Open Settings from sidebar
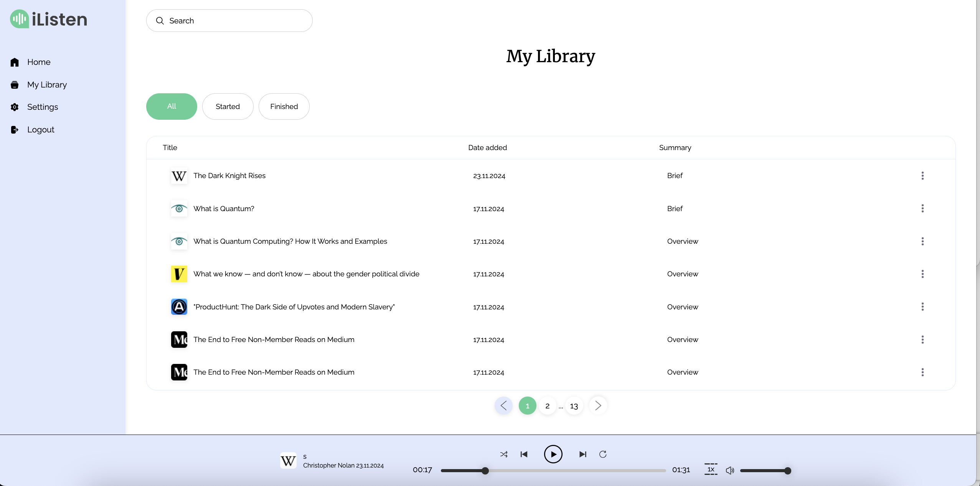The image size is (980, 486). 42,107
